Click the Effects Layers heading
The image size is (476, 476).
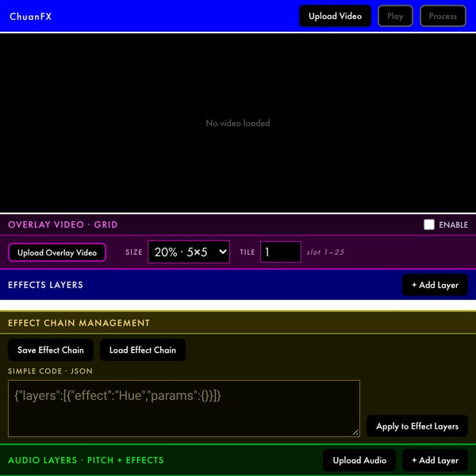tap(45, 285)
